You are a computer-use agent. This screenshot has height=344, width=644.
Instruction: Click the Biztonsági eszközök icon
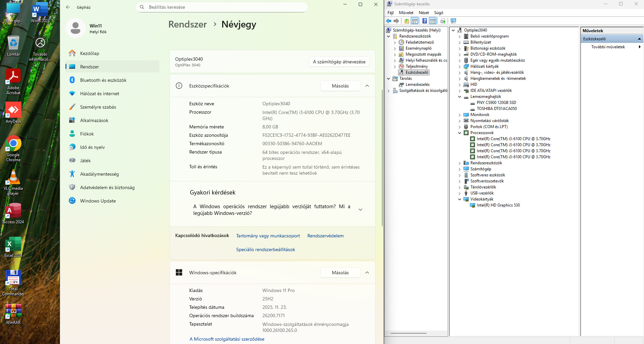pyautogui.click(x=466, y=48)
